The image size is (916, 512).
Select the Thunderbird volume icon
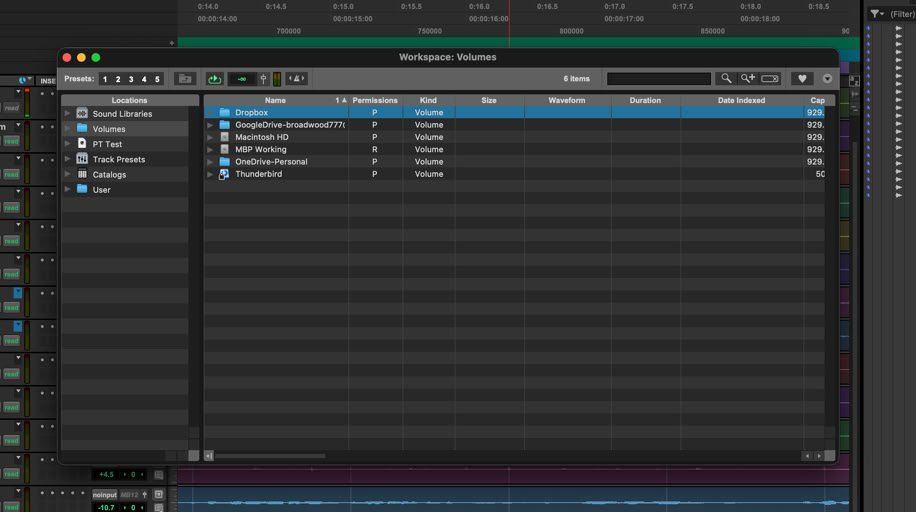(224, 174)
